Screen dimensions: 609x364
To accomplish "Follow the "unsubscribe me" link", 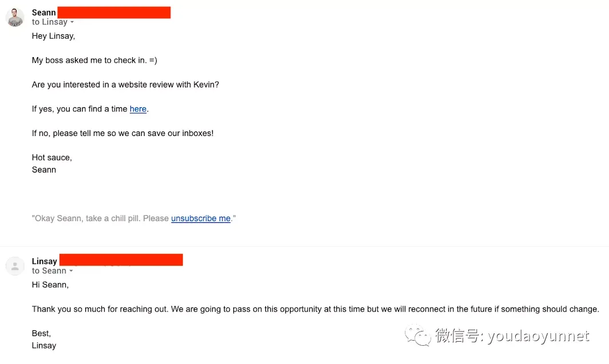I will pyautogui.click(x=201, y=218).
